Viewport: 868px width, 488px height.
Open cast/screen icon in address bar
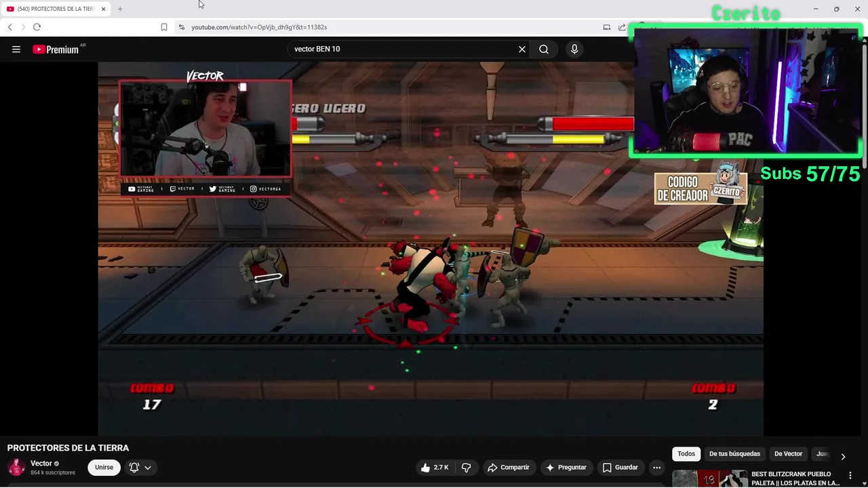point(607,27)
